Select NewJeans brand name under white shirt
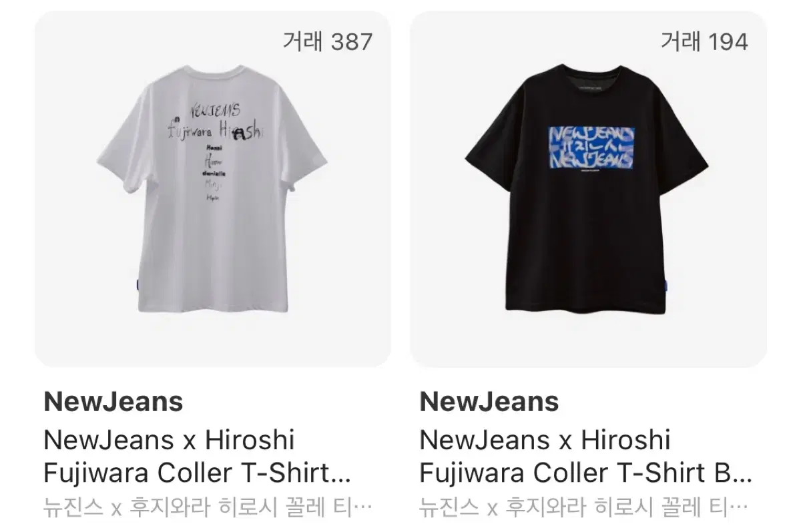Viewport: 801px width, 532px height. click(x=113, y=402)
